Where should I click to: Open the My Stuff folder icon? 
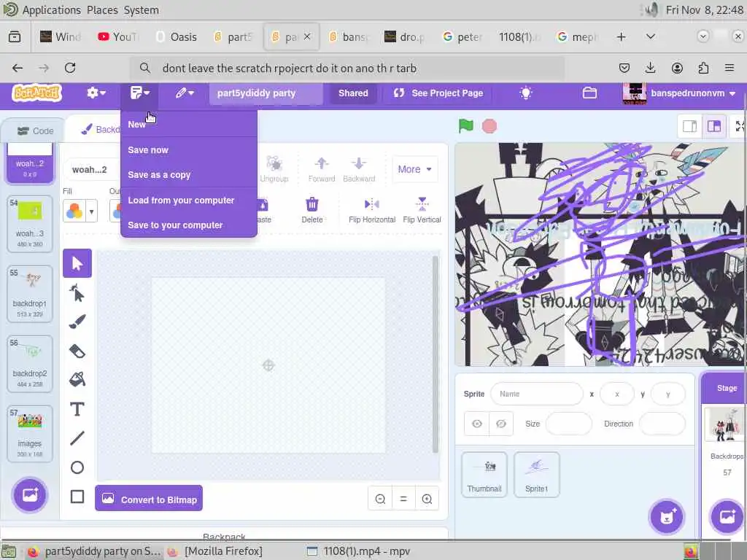tap(589, 93)
